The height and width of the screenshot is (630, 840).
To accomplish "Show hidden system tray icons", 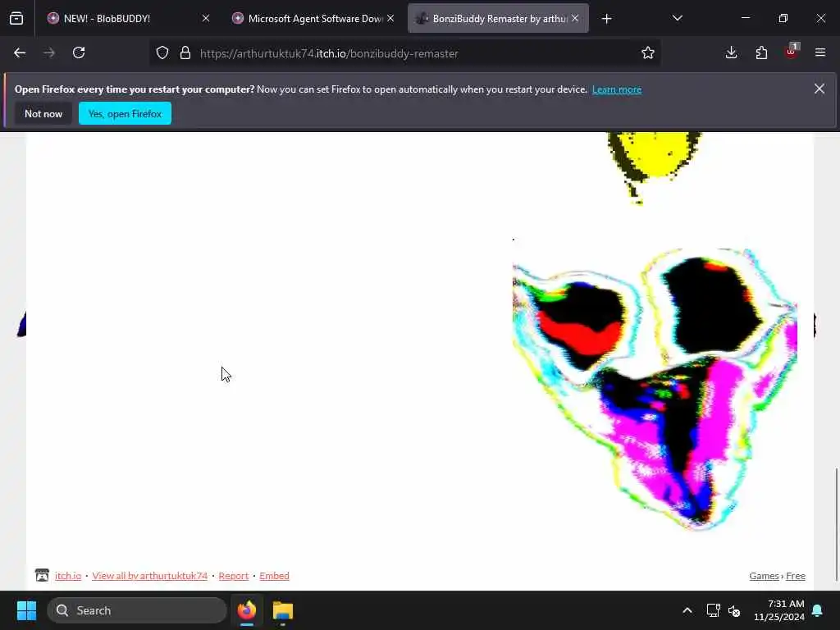I will 687,610.
